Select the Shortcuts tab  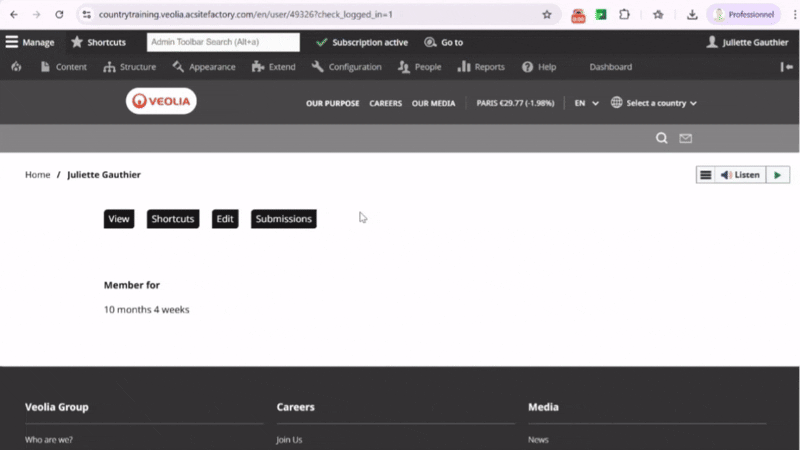tap(173, 219)
